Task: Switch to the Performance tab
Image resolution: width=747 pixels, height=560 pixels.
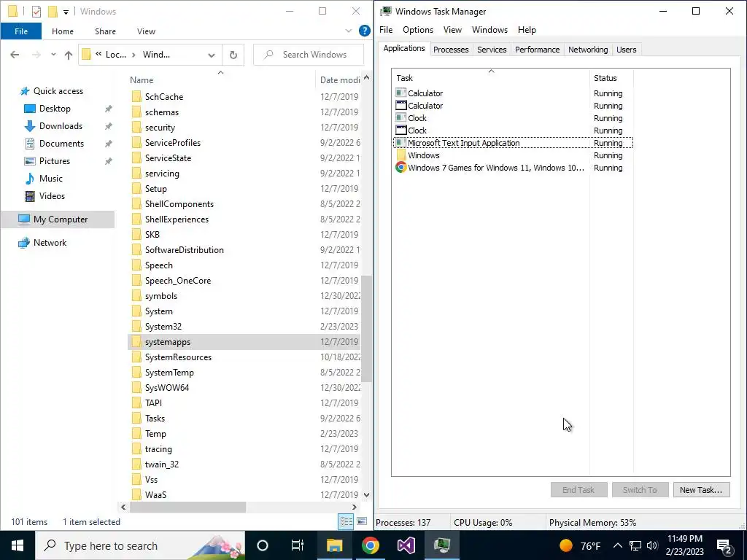Action: [x=537, y=50]
